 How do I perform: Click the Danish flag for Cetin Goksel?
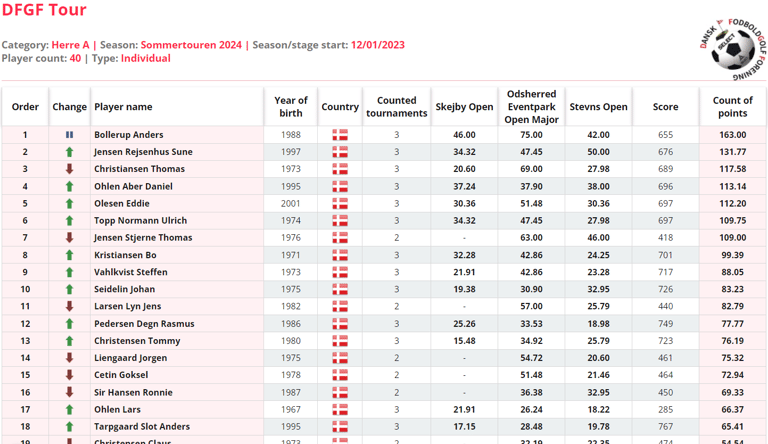tap(340, 375)
